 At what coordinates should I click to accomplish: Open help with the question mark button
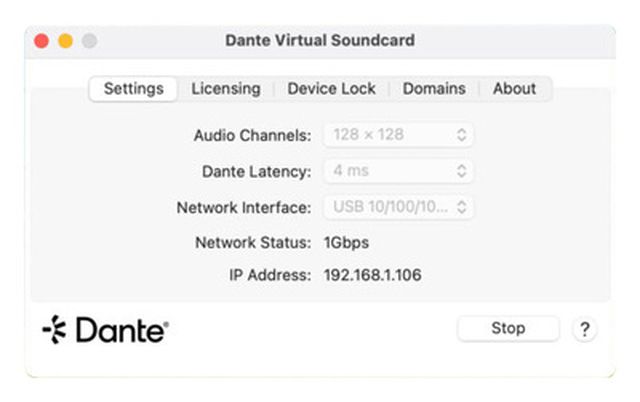click(x=584, y=329)
